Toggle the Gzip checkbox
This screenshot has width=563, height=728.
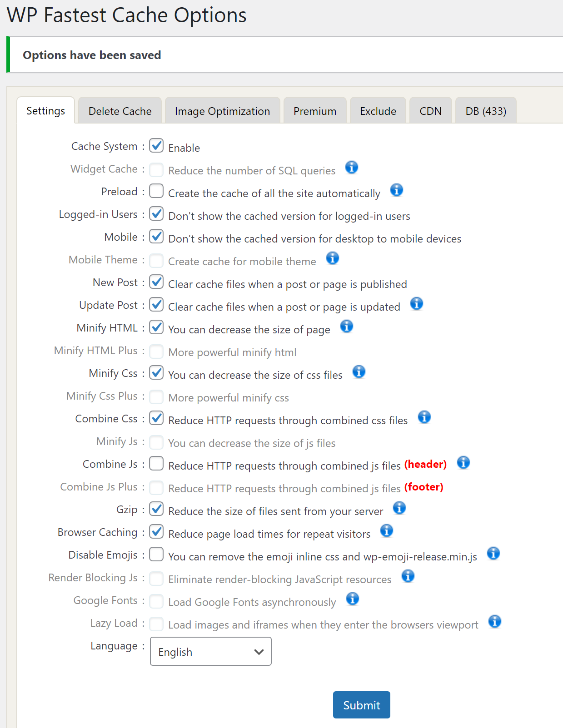point(156,509)
